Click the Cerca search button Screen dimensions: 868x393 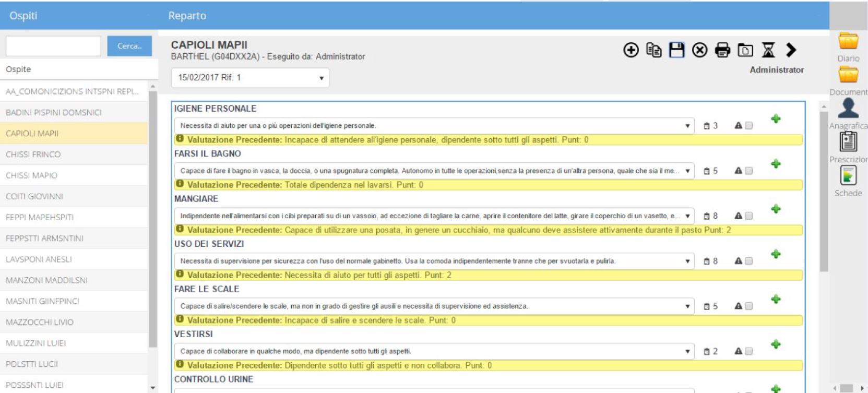tap(129, 46)
